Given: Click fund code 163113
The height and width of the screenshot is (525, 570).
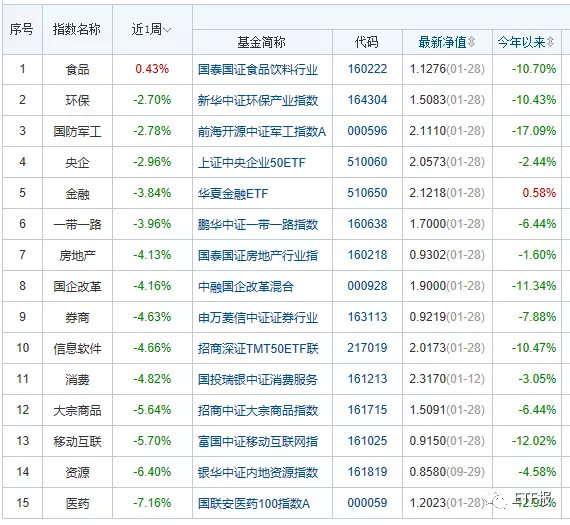Looking at the screenshot, I should (x=367, y=317).
